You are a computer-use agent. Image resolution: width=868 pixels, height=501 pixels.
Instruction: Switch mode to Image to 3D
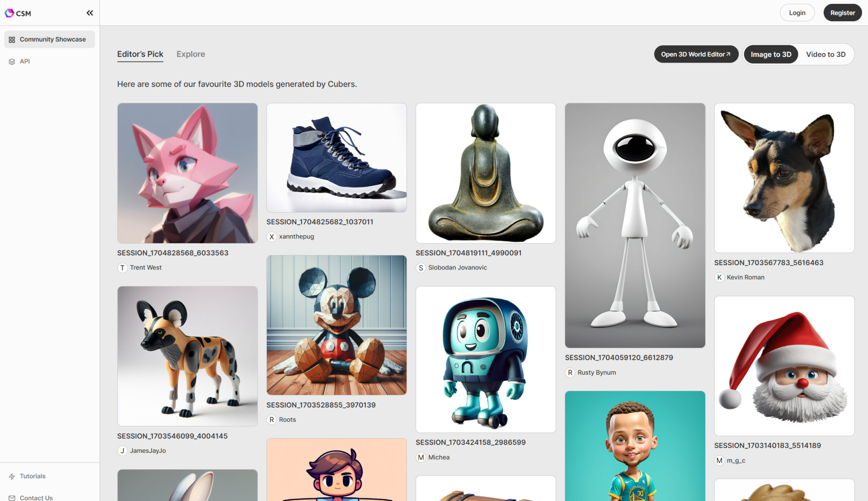(x=771, y=54)
